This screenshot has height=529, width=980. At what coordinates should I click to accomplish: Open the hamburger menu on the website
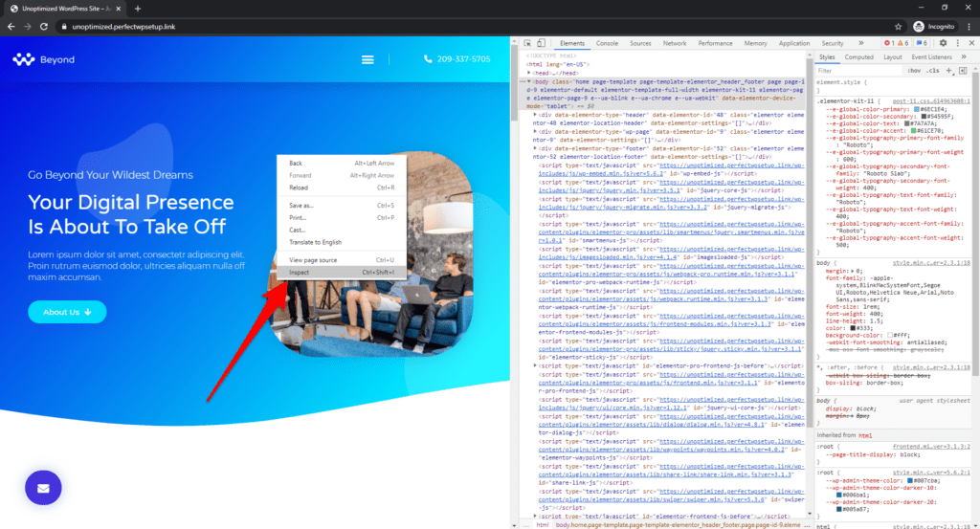point(367,59)
